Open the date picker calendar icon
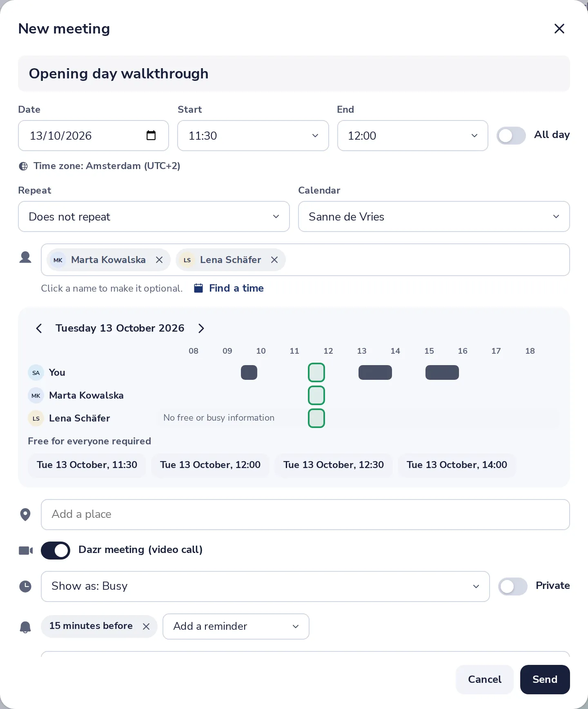This screenshot has width=588, height=709. point(151,135)
